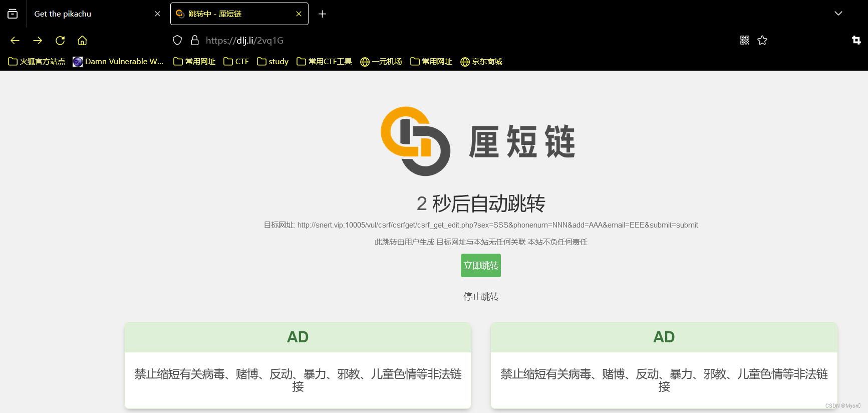
Task: Click the 立即跳转 green button
Action: click(481, 266)
